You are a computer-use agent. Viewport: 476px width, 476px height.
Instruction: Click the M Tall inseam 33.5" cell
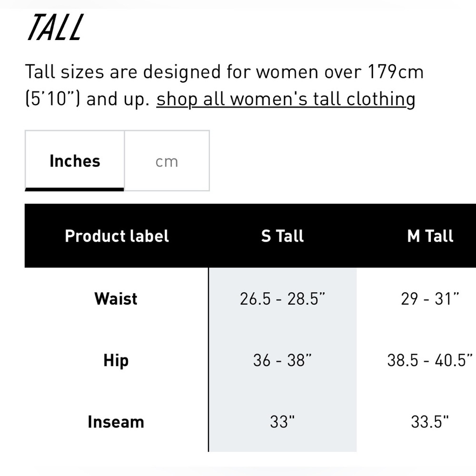click(x=430, y=422)
